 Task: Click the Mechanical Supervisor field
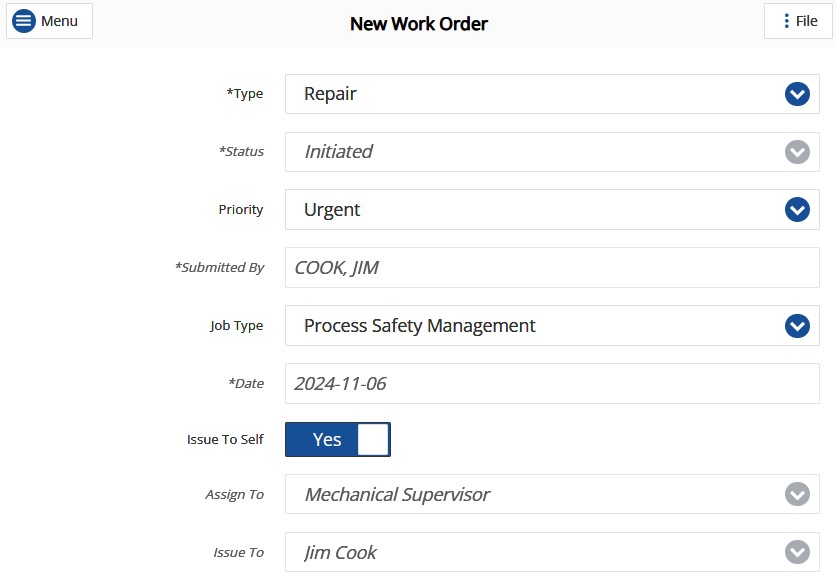[x=552, y=494]
